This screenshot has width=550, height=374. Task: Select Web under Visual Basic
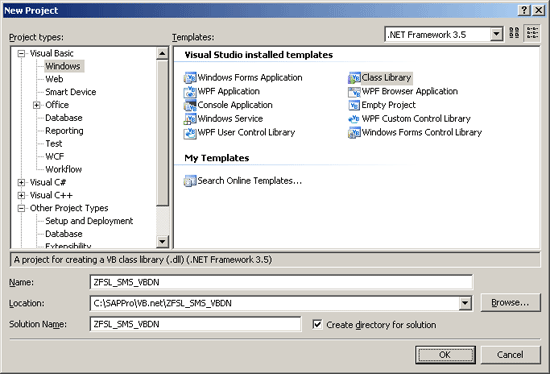[x=54, y=79]
